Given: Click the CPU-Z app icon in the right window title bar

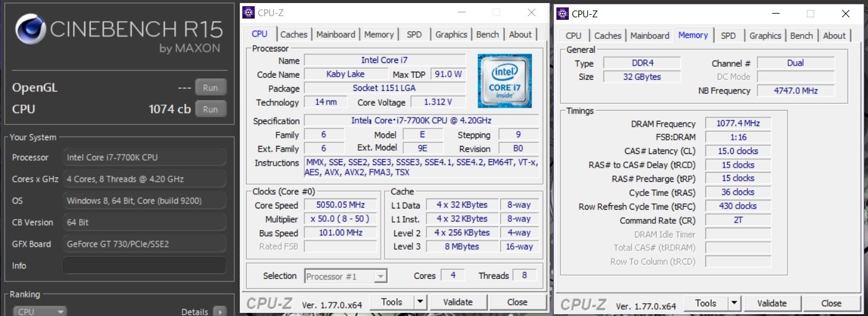Looking at the screenshot, I should (563, 13).
